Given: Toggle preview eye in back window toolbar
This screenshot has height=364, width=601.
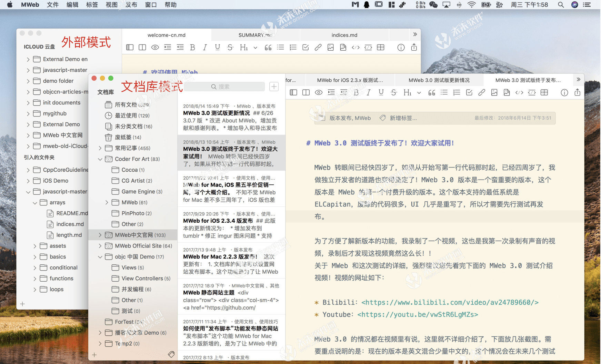Looking at the screenshot, I should (155, 47).
